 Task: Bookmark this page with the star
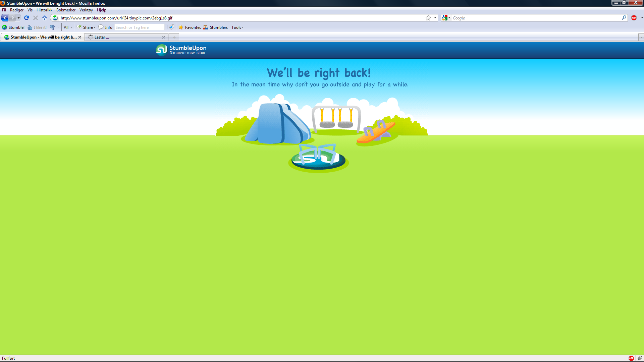[x=428, y=18]
